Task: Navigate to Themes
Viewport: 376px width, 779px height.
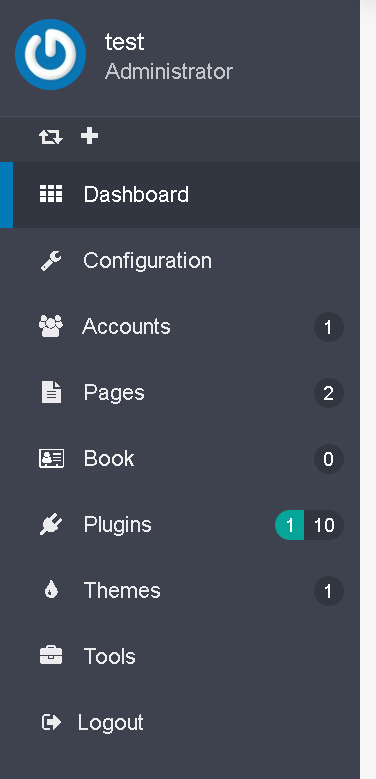Action: (x=180, y=591)
